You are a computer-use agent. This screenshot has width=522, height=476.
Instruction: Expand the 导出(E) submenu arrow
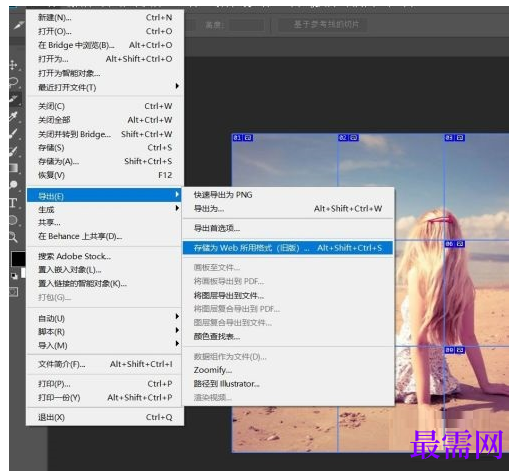[177, 195]
